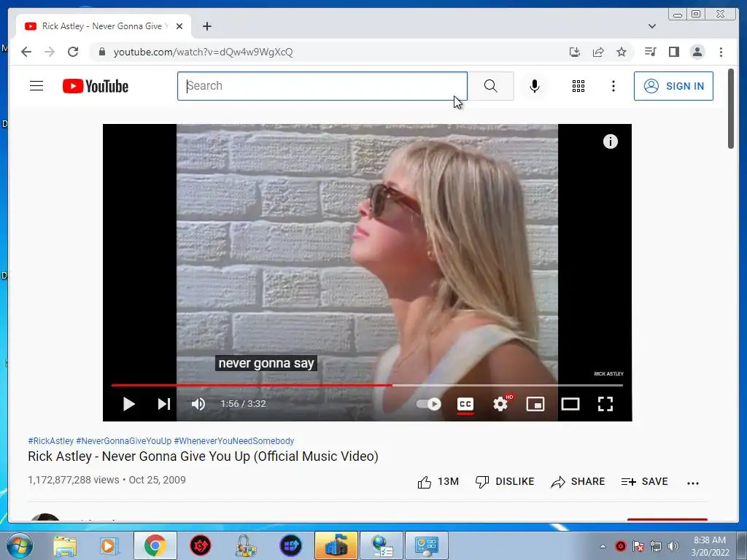Open the Windows Start menu
Image resolution: width=747 pixels, height=560 pixels.
(20, 545)
